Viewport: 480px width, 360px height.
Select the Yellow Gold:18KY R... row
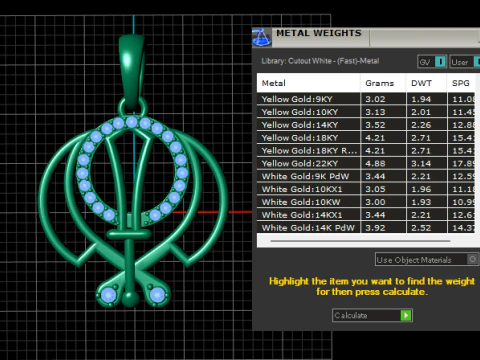[x=366, y=151]
